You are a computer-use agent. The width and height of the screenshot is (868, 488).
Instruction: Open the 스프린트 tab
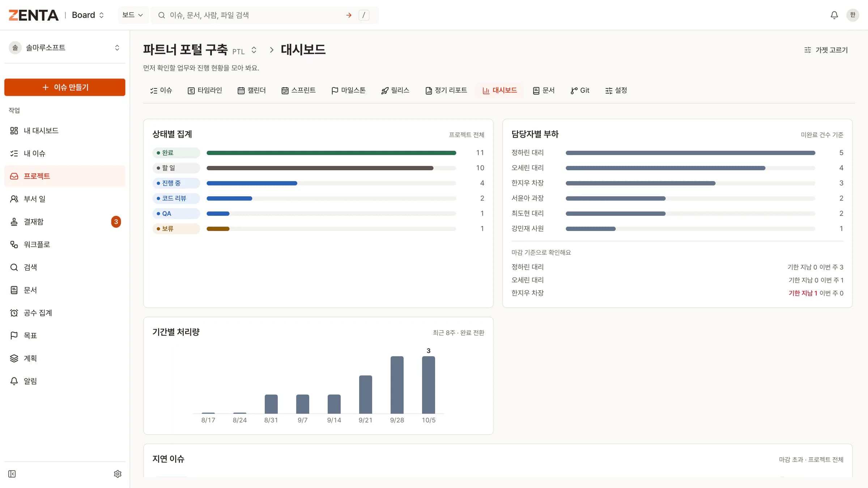point(299,90)
